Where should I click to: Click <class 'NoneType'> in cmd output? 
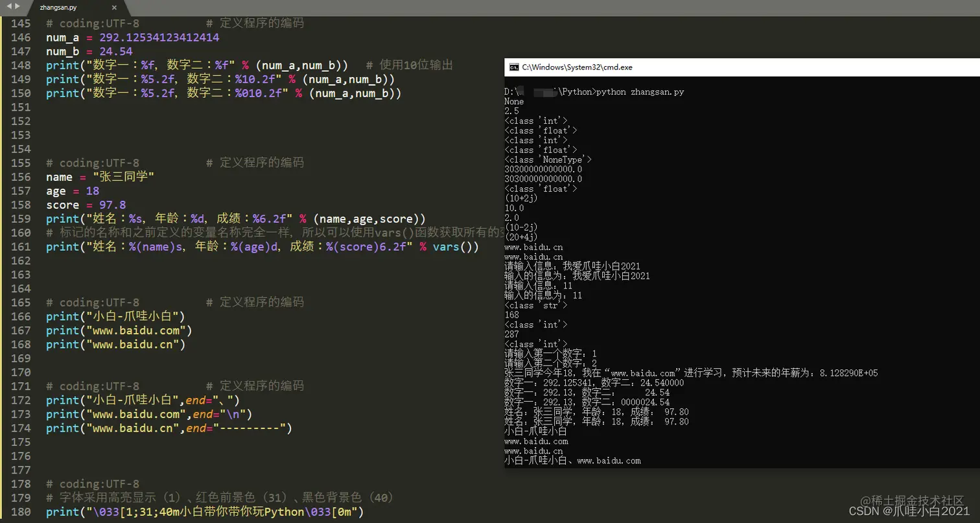coord(548,159)
